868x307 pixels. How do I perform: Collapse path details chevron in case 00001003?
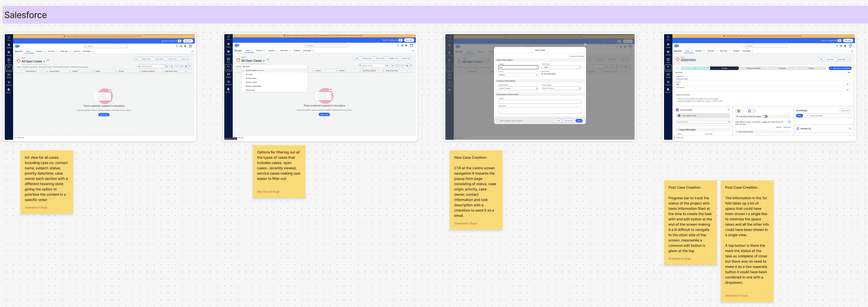pos(677,68)
